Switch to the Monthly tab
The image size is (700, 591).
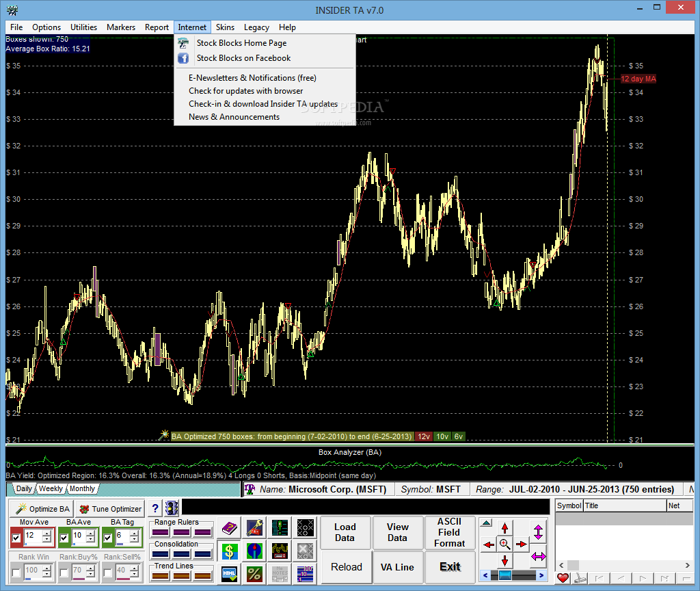coord(82,488)
